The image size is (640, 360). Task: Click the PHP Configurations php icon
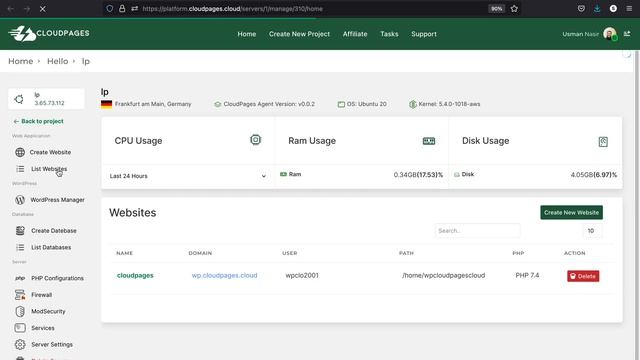[x=20, y=278]
